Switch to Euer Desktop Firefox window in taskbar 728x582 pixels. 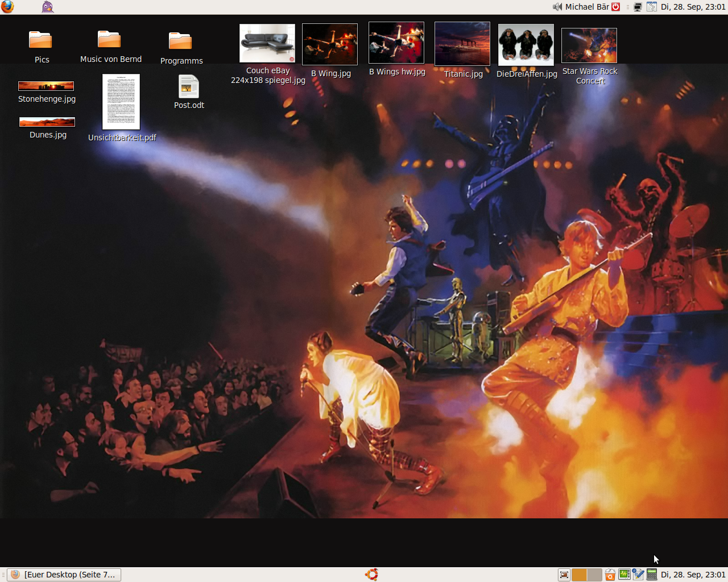click(64, 575)
